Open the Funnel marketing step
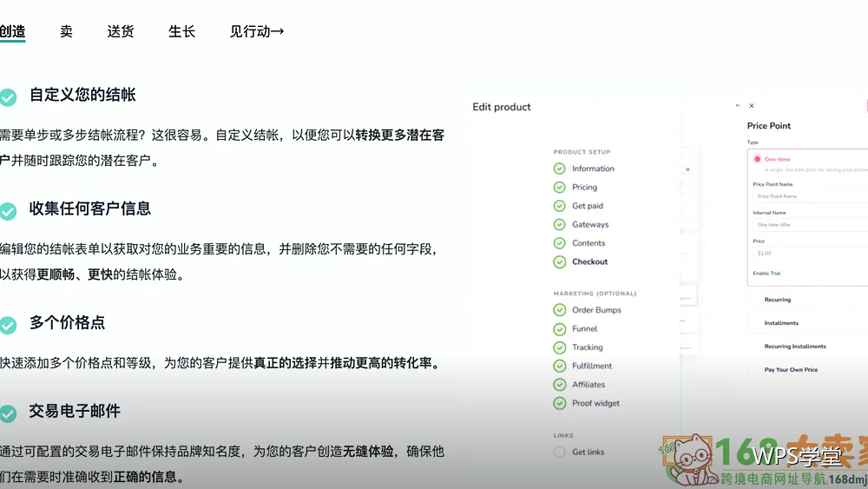Screen dimensions: 868x489 pyautogui.click(x=584, y=329)
